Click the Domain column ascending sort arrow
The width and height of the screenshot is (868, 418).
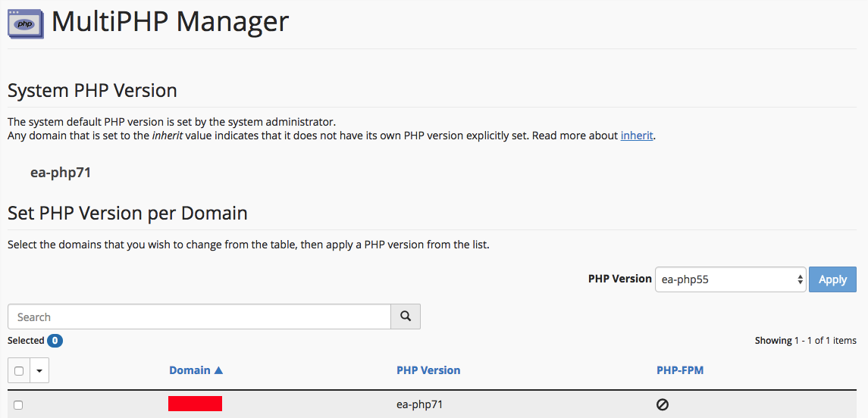219,370
